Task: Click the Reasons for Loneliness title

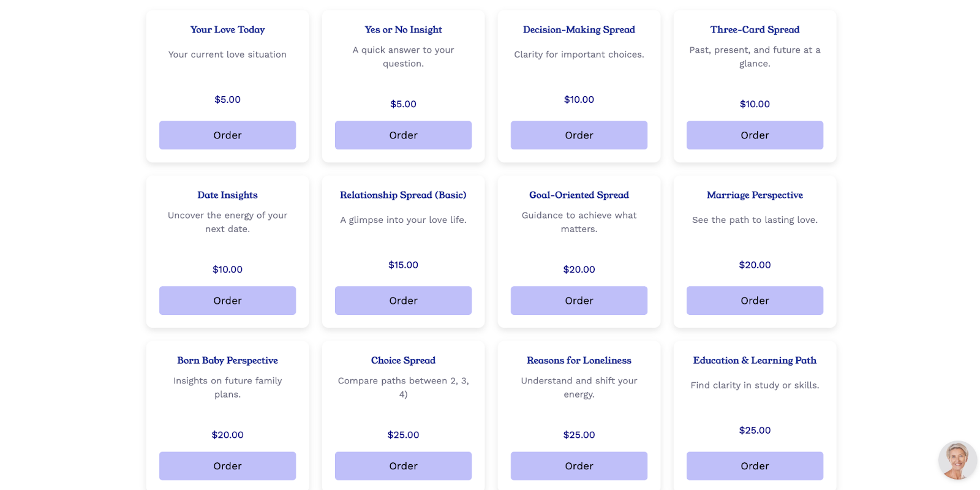Action: point(579,360)
